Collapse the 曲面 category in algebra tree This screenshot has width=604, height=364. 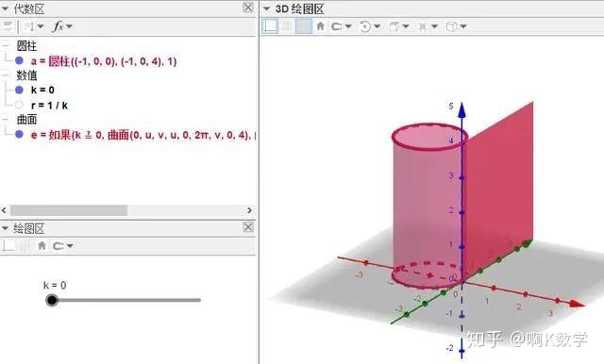[5, 119]
